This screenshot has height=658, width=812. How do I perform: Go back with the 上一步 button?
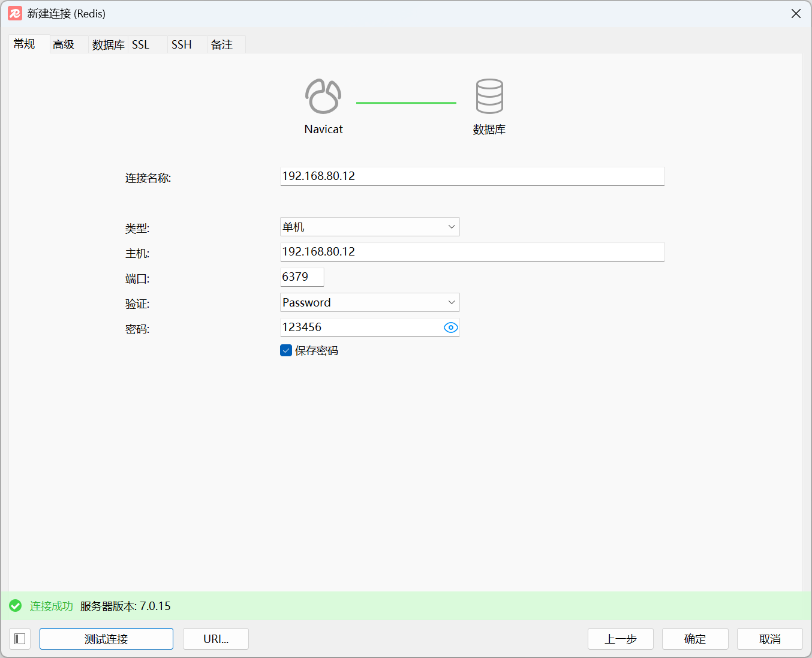(x=620, y=639)
